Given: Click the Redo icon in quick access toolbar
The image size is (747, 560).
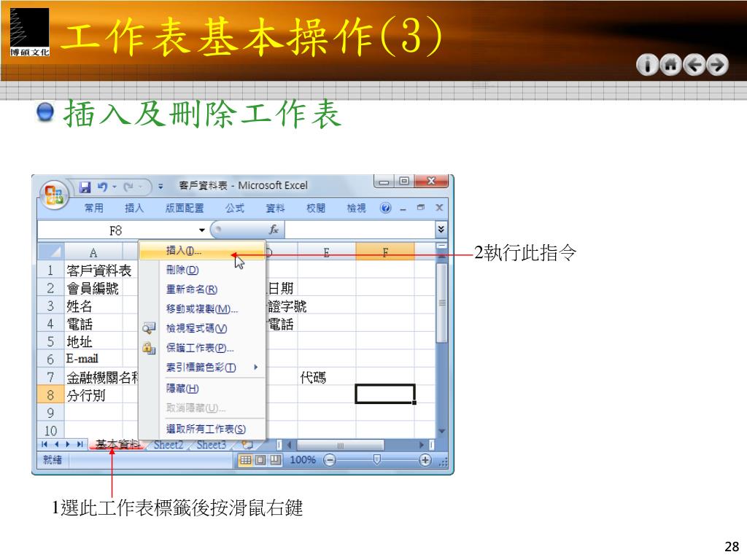Looking at the screenshot, I should tap(128, 187).
